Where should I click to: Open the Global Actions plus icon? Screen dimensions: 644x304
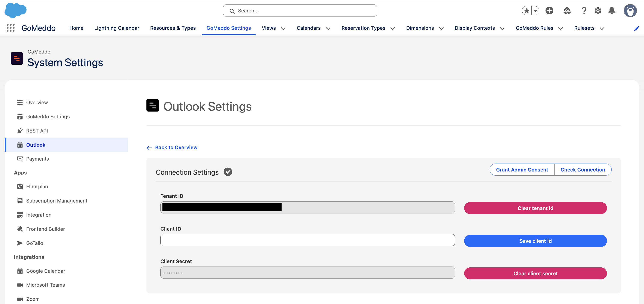coord(549,10)
